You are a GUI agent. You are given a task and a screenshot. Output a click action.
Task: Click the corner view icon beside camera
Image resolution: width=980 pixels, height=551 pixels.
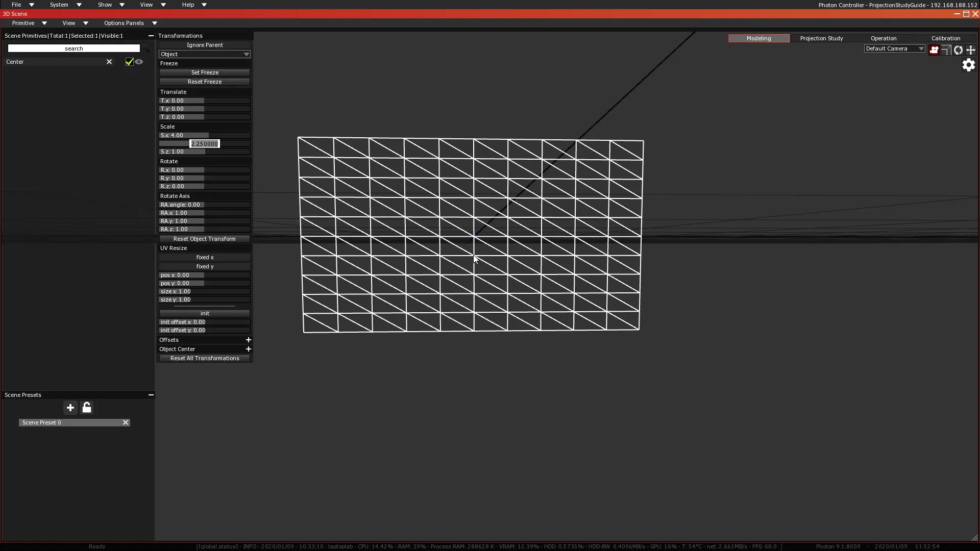pos(946,49)
